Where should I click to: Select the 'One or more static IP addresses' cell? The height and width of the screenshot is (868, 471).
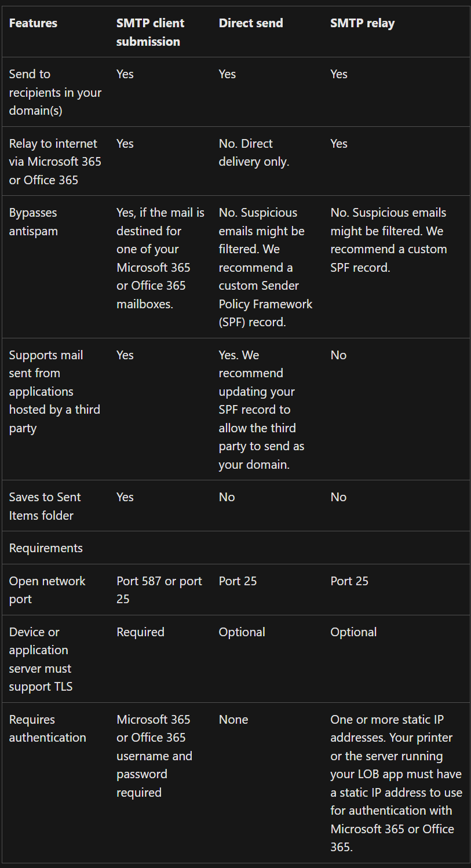[x=396, y=783]
